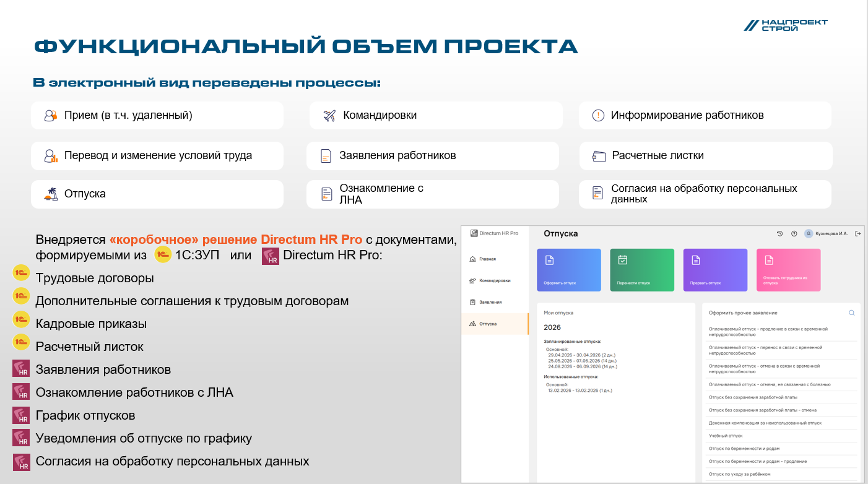
Task: Click the HR icon next to Ознакомление работников с ЛНА
Action: tap(22, 392)
